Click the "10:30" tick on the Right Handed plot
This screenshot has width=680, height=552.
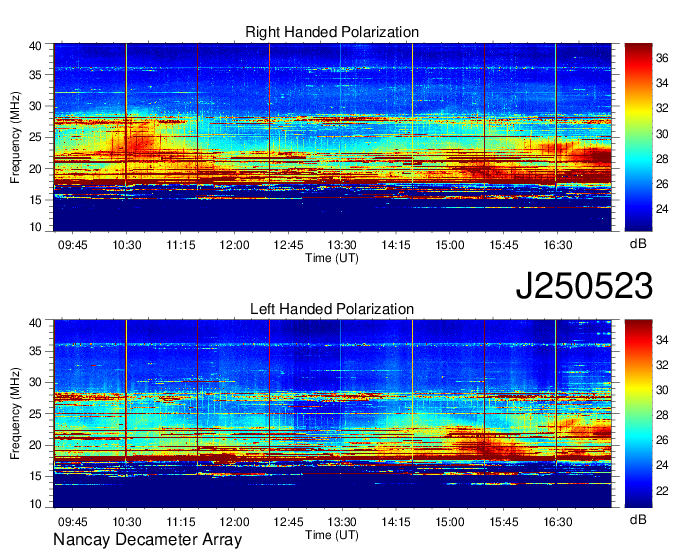click(127, 245)
